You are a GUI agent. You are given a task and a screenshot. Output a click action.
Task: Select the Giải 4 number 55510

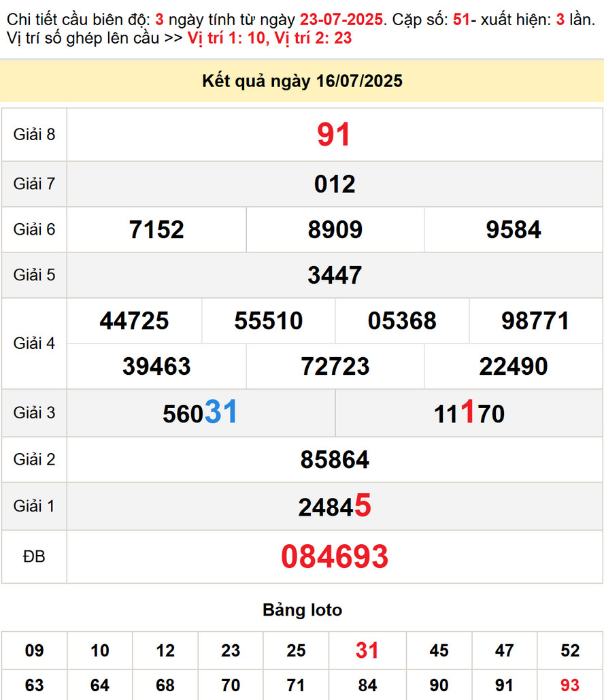(x=268, y=320)
